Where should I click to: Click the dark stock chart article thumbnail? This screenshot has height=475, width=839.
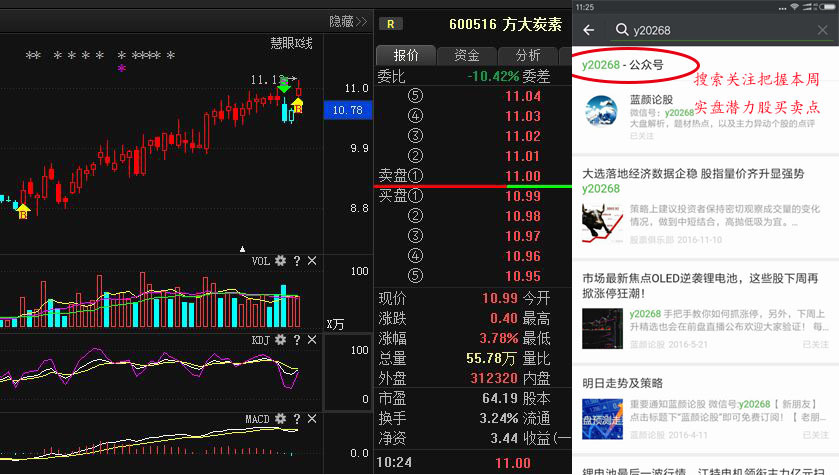602,328
